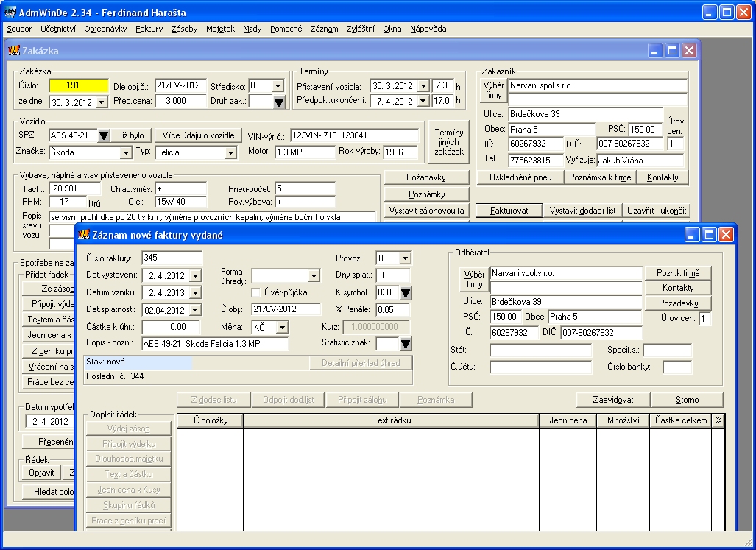Click the AdmWinDe icon in main title bar
This screenshot has height=550, width=756.
pyautogui.click(x=10, y=11)
